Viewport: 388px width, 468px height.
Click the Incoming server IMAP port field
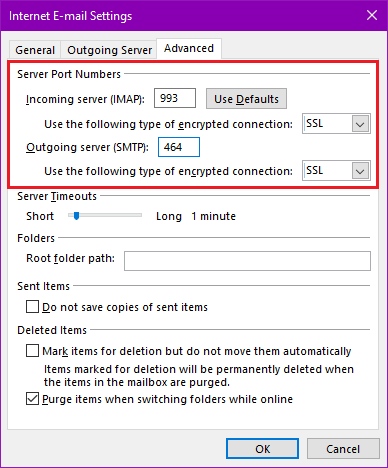click(x=175, y=98)
